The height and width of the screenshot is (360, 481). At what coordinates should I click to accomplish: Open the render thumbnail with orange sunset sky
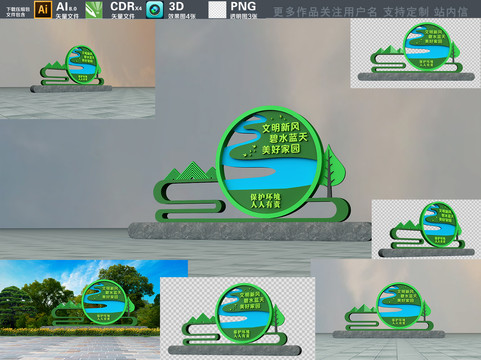point(77,68)
